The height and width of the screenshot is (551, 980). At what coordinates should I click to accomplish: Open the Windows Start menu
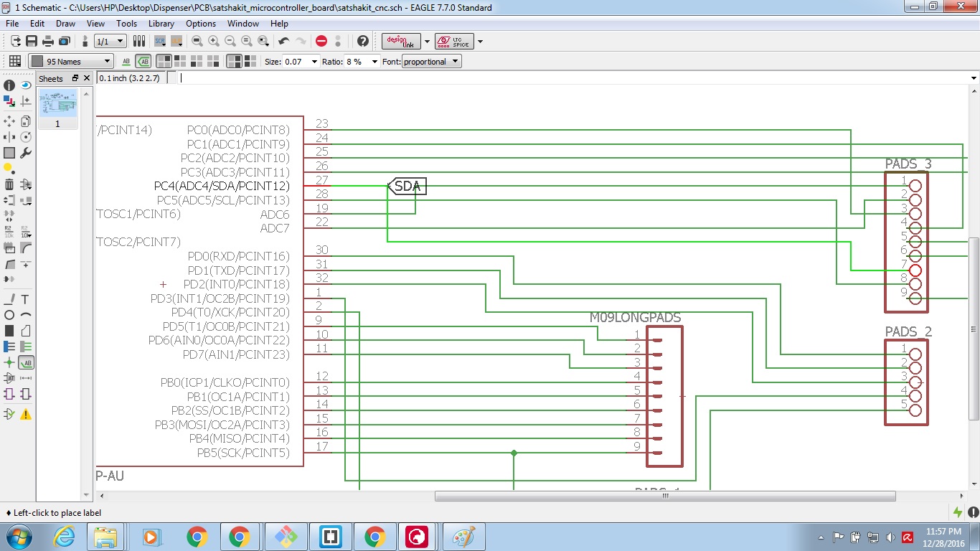click(17, 537)
